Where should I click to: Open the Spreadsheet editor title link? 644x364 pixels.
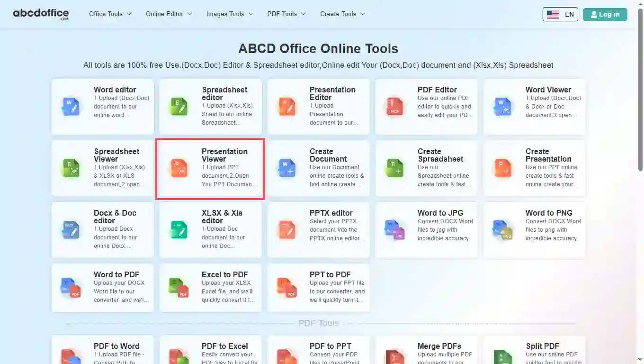(224, 93)
